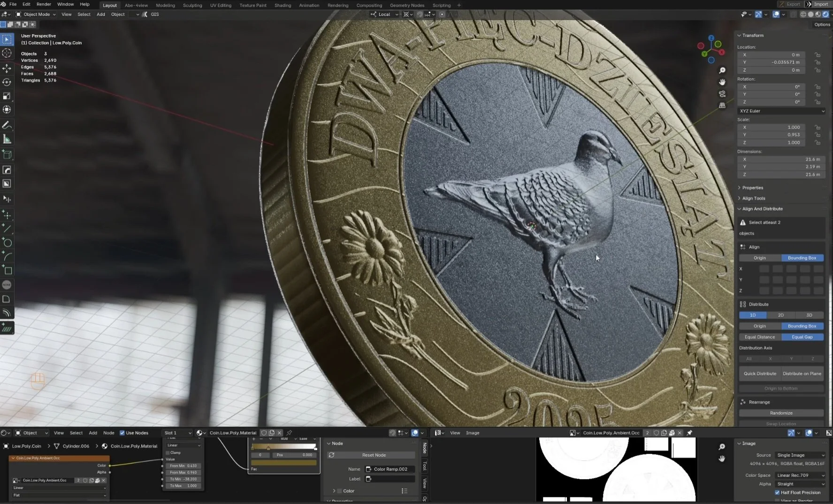This screenshot has height=504, width=833.
Task: Duplicate the Coin.Low.Poly.Material (new material icon)
Action: (x=271, y=433)
